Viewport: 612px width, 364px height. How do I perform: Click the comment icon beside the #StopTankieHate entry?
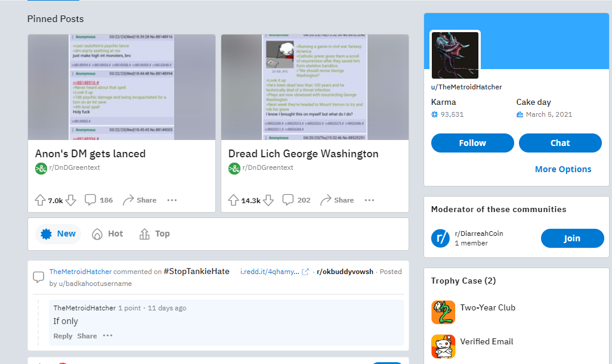[x=39, y=277]
